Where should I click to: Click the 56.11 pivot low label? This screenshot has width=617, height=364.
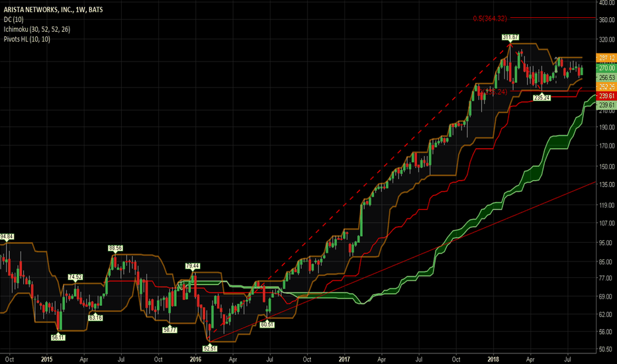coord(58,338)
